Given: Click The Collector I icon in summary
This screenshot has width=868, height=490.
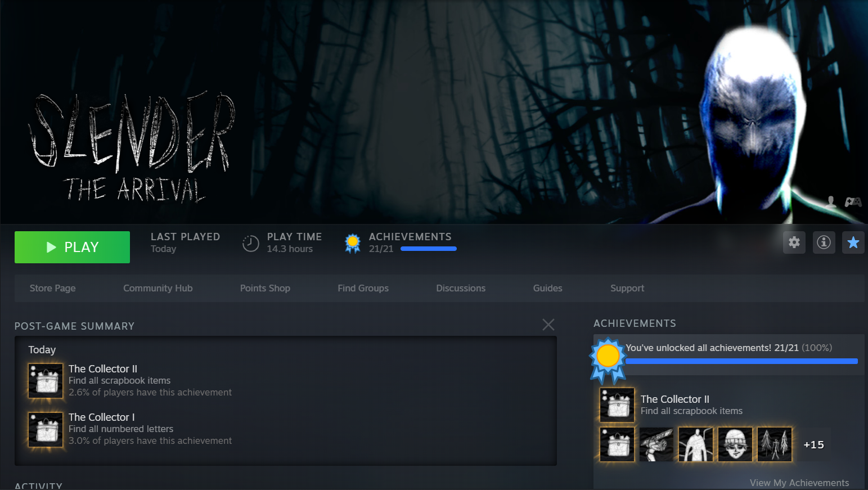Looking at the screenshot, I should coord(46,429).
